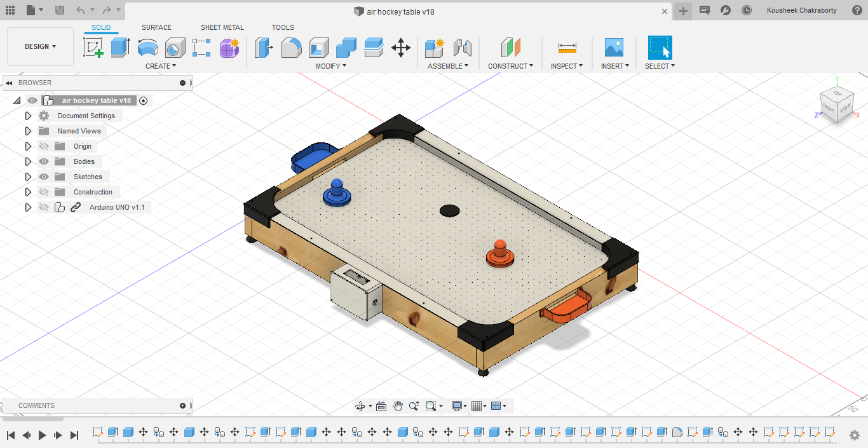The height and width of the screenshot is (448, 868).
Task: Switch to the SOLID tab
Action: 101,27
